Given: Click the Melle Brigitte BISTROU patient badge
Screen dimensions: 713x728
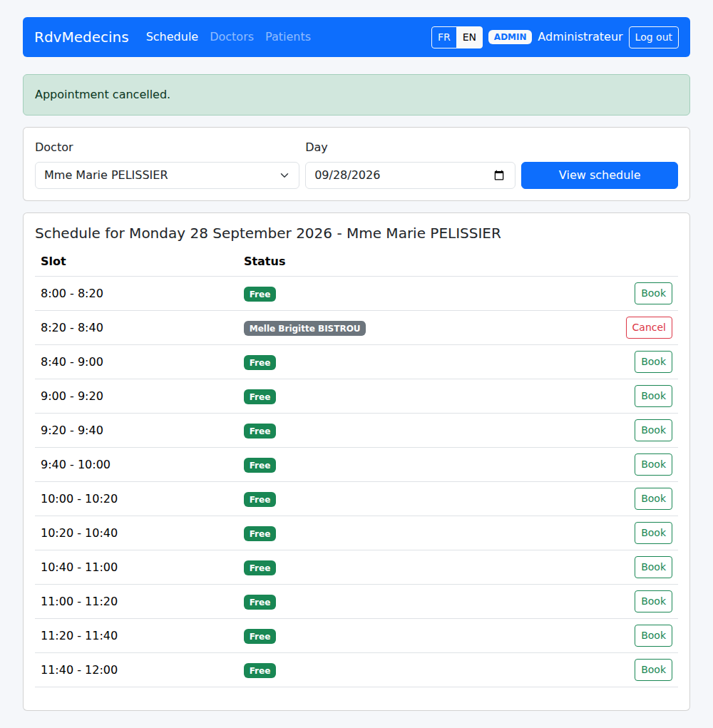Looking at the screenshot, I should [304, 328].
